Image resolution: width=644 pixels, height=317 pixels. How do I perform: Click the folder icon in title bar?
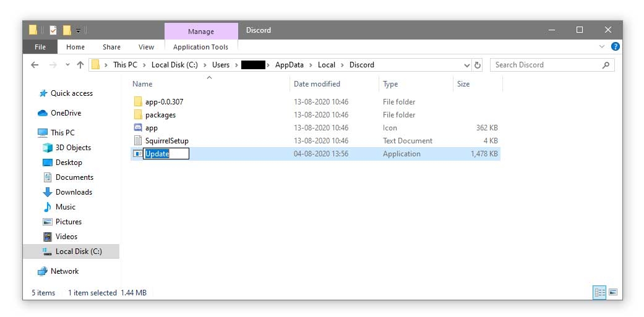(x=33, y=30)
